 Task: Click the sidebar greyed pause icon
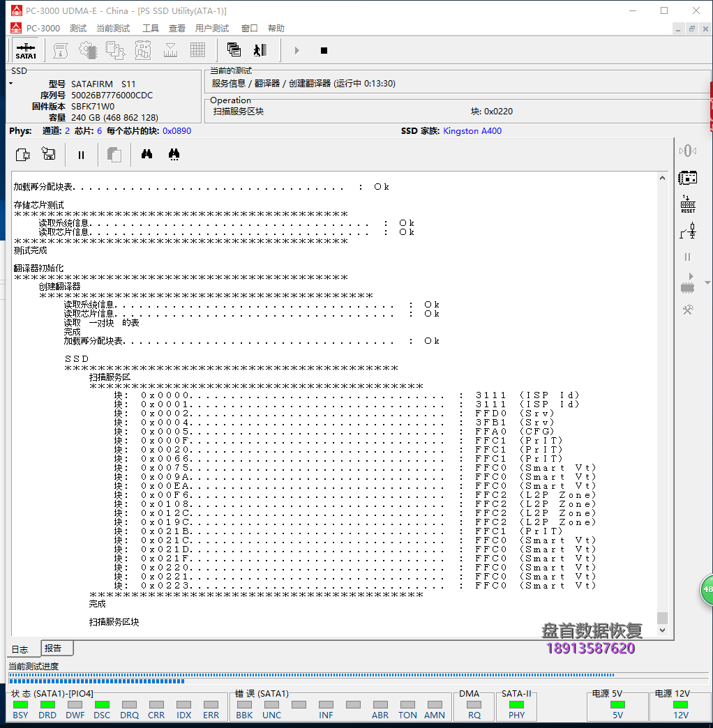(687, 257)
